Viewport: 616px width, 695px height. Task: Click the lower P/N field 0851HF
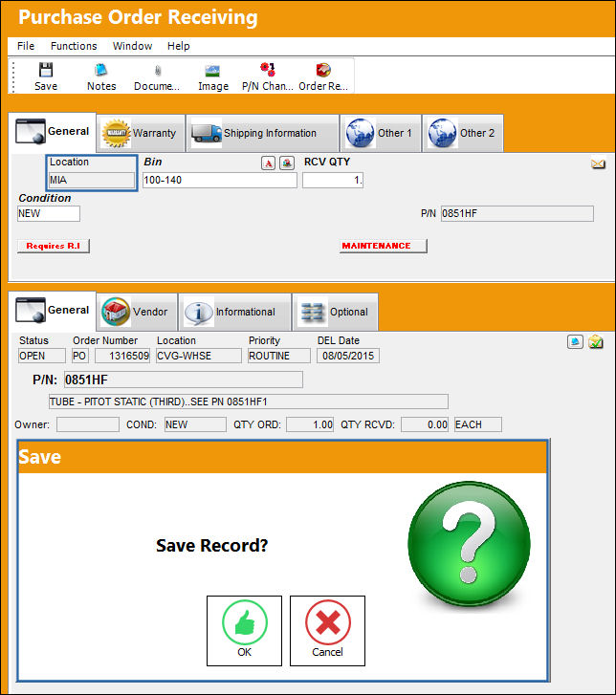(x=184, y=380)
